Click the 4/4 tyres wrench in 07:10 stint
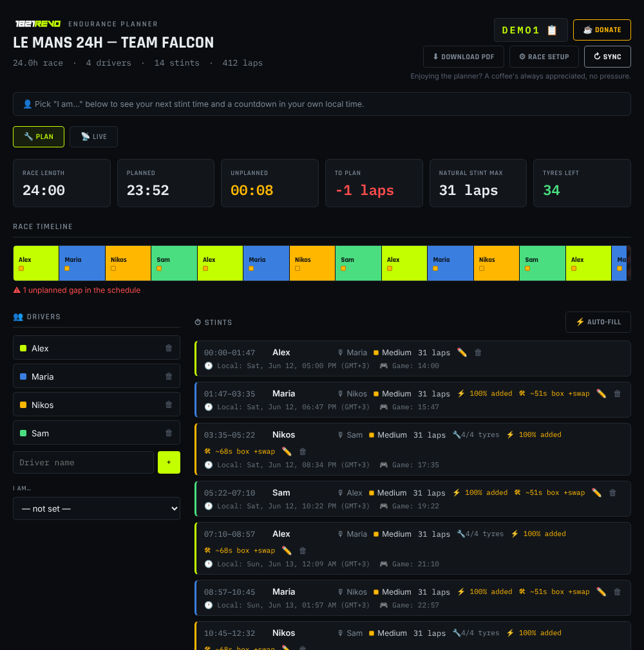The height and width of the screenshot is (650, 644). click(460, 534)
